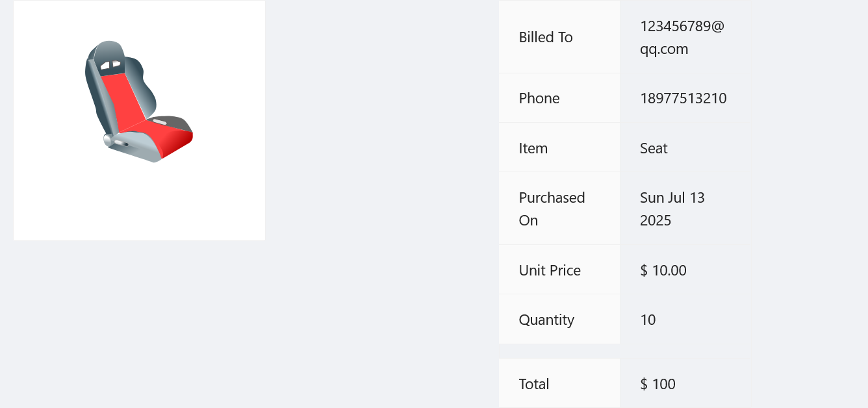Select the Unit Price label

pyautogui.click(x=550, y=270)
